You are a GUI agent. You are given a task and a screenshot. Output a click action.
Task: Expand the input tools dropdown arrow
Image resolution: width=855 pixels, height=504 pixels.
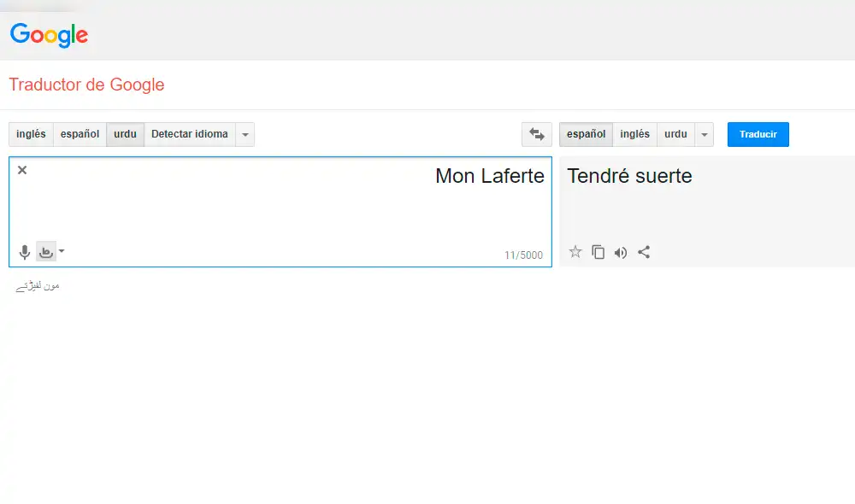pyautogui.click(x=62, y=251)
